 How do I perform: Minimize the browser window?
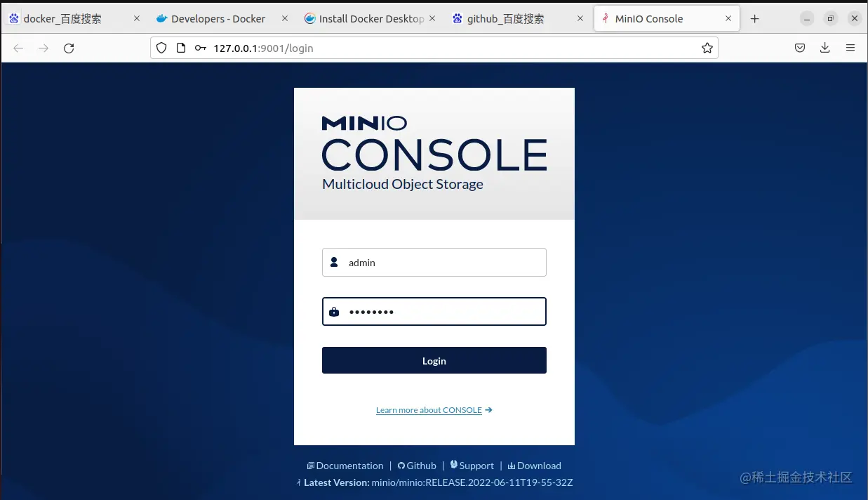tap(808, 19)
